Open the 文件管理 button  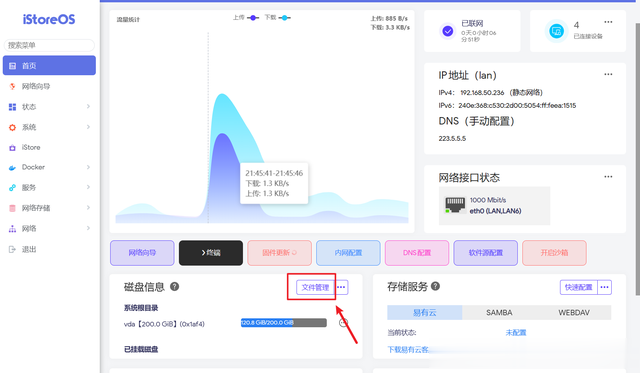(315, 287)
